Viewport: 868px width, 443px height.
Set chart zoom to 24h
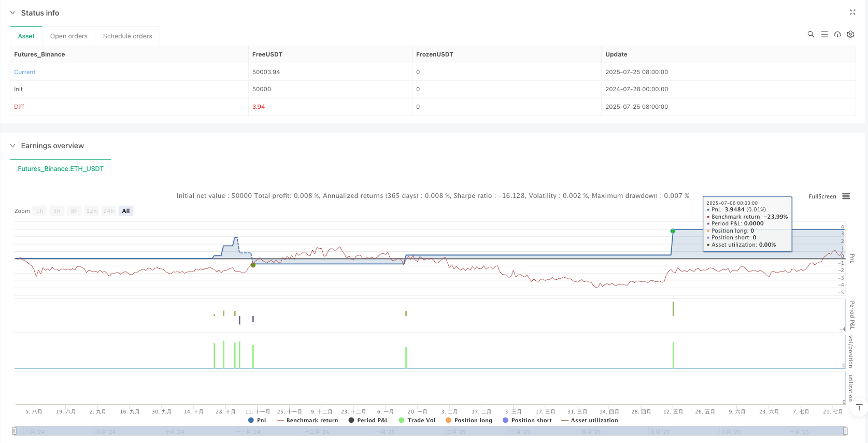[108, 211]
